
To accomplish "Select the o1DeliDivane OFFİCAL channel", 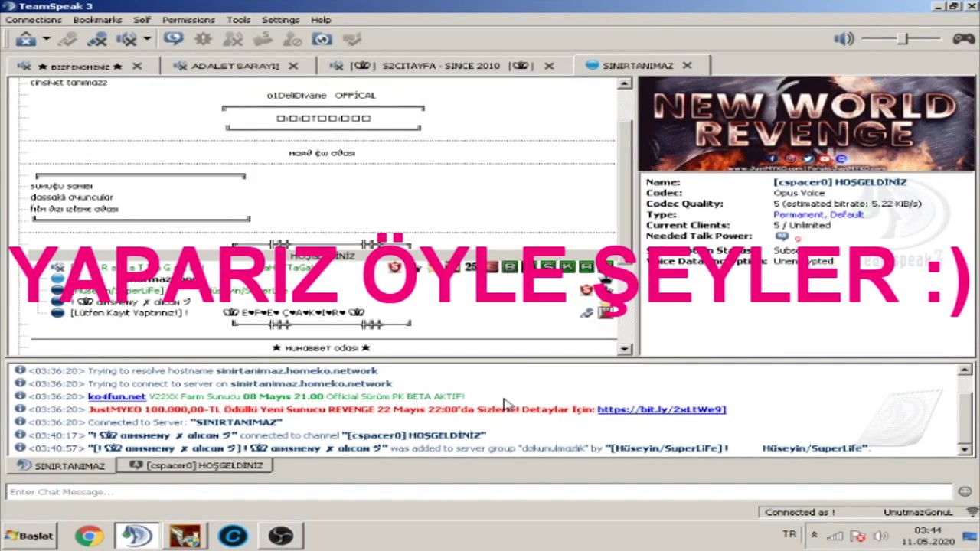I will [x=322, y=95].
